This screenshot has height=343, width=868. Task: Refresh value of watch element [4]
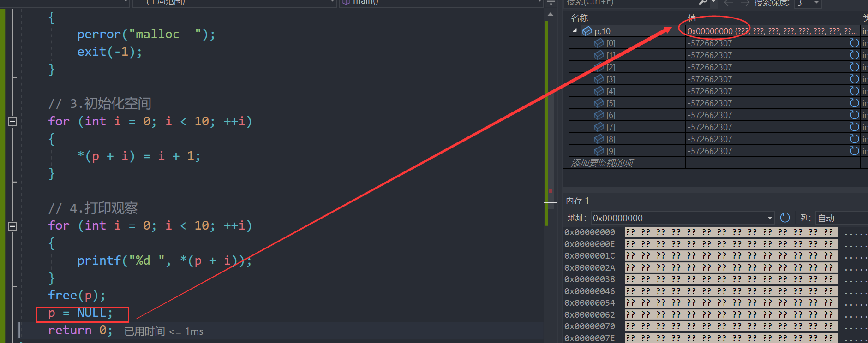click(x=854, y=91)
